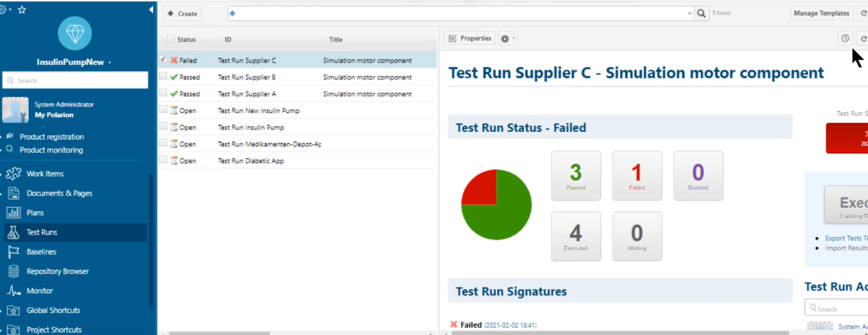This screenshot has width=868, height=335.
Task: Collapse the left navigation sidebar
Action: [151, 10]
